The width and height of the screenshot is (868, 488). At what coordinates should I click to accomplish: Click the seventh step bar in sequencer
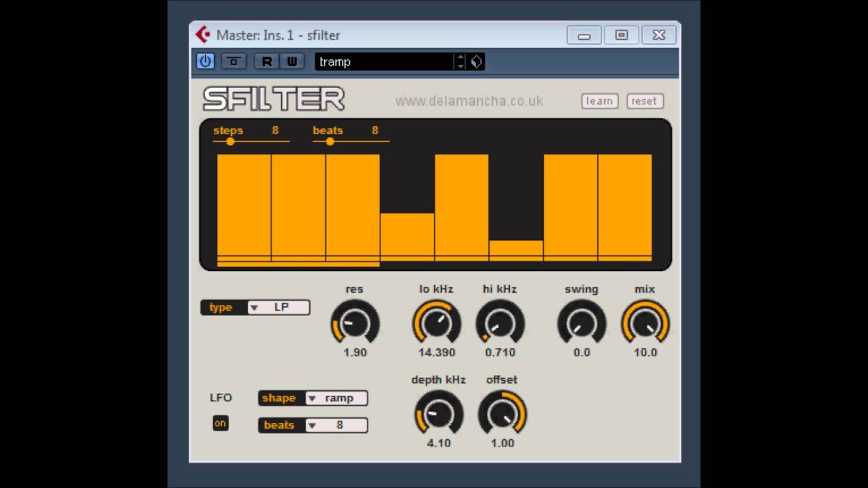(x=570, y=207)
